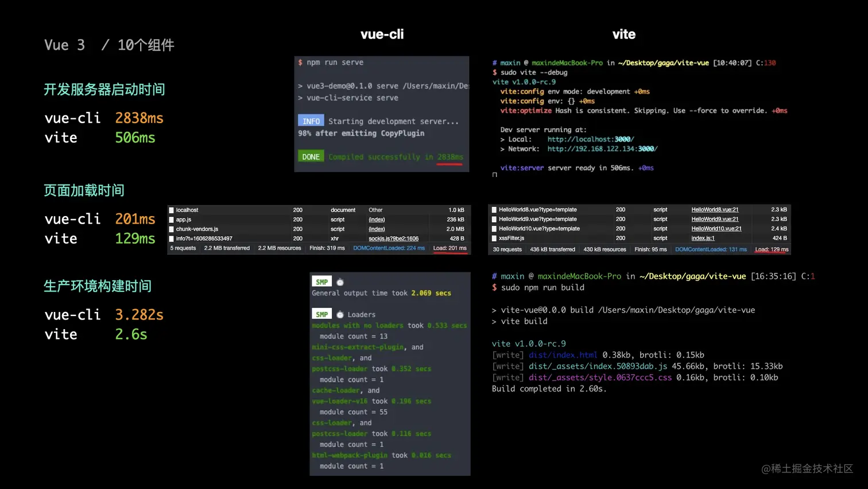Open the sockjs.js?9be2:1606 initiator link
The width and height of the screenshot is (868, 489).
pyautogui.click(x=393, y=238)
